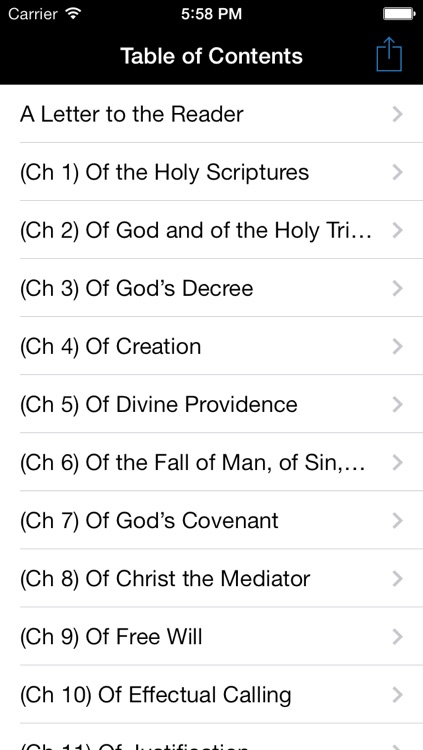Click chevron next to Of the Holy Scriptures
This screenshot has height=750, width=423.
tap(397, 172)
